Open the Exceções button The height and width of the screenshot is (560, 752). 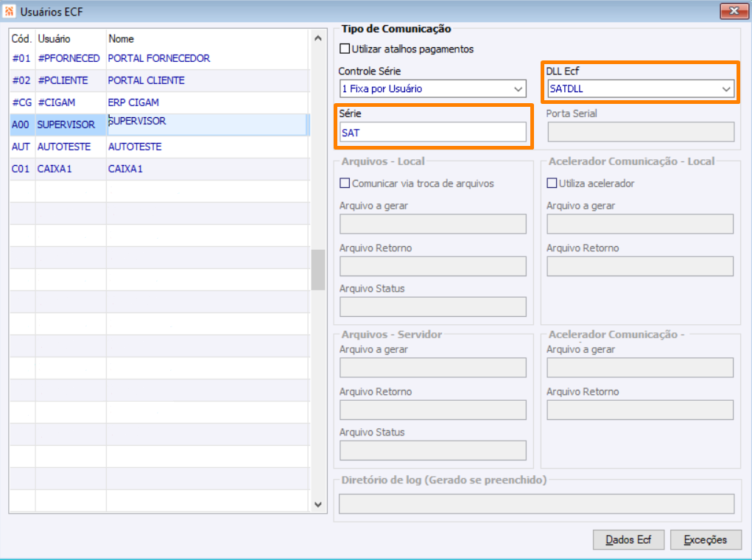pyautogui.click(x=705, y=539)
